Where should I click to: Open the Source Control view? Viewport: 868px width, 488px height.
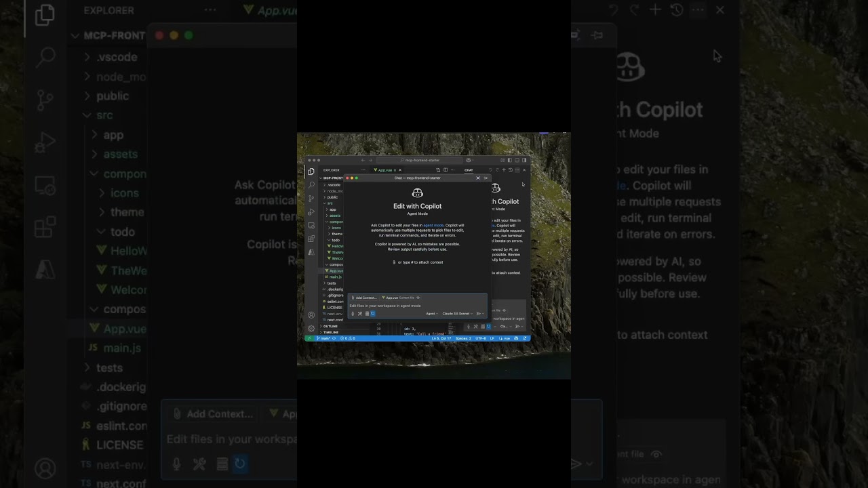coord(311,199)
